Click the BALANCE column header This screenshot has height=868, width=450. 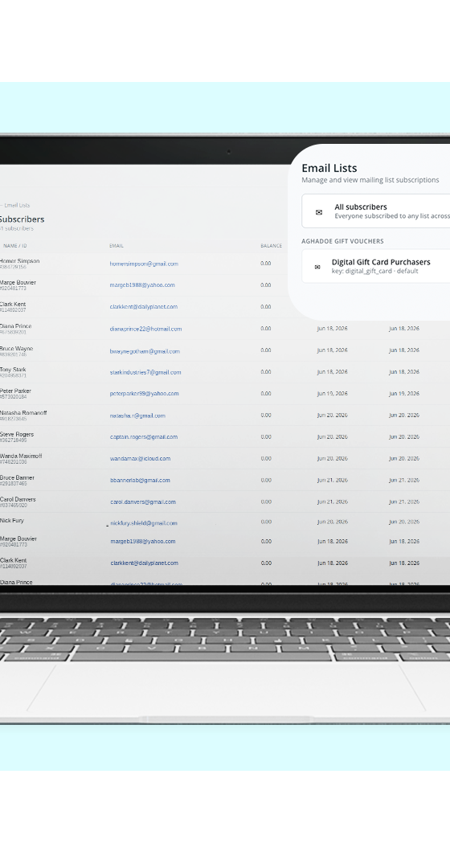pos(272,246)
